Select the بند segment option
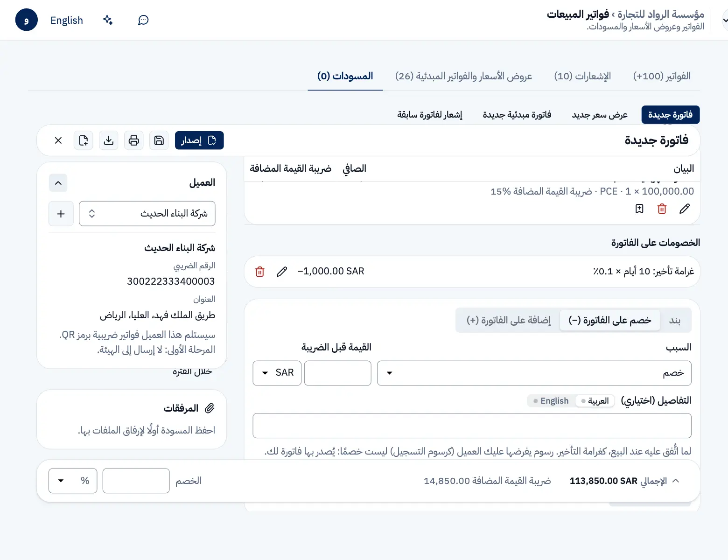 point(675,320)
